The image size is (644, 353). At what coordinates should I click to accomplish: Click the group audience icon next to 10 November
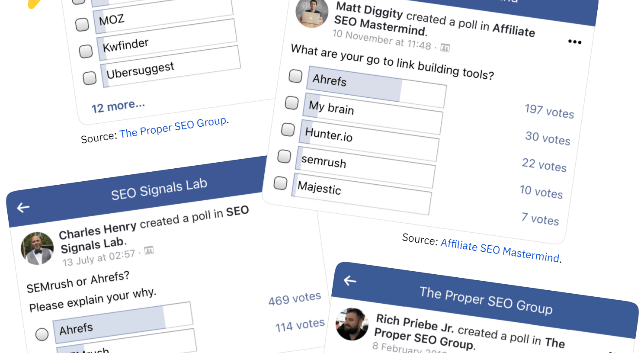click(x=445, y=48)
